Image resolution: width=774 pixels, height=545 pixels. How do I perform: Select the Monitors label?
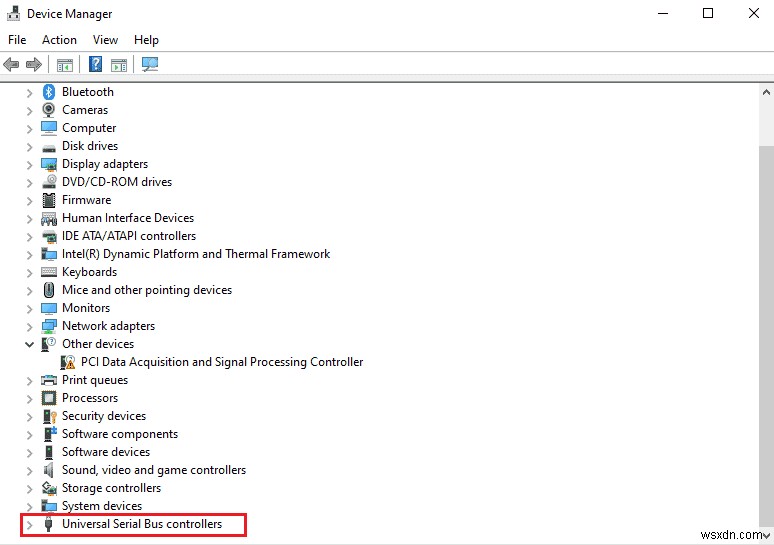[x=86, y=308]
